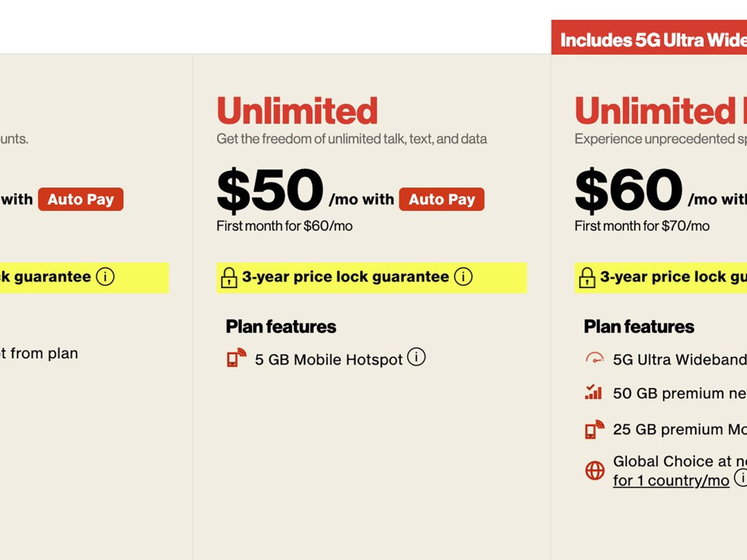The image size is (747, 560).
Task: Click "Plan features" heading under $50 plan
Action: pos(281,327)
